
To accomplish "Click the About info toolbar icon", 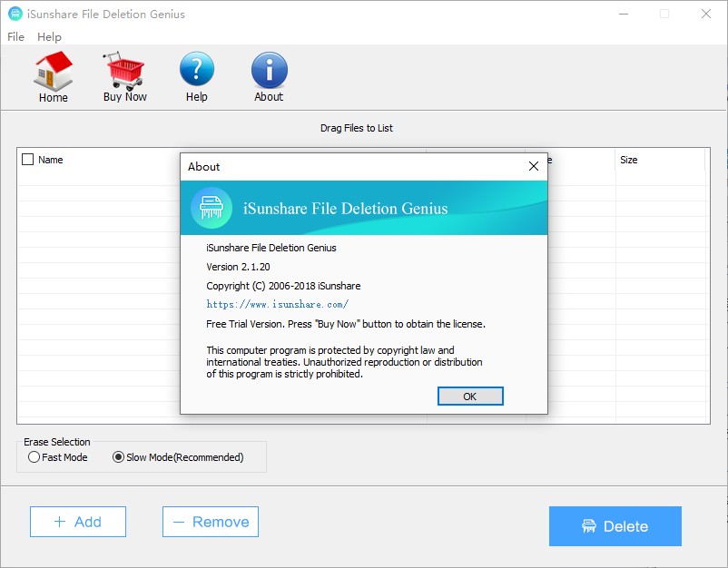I will click(x=269, y=77).
